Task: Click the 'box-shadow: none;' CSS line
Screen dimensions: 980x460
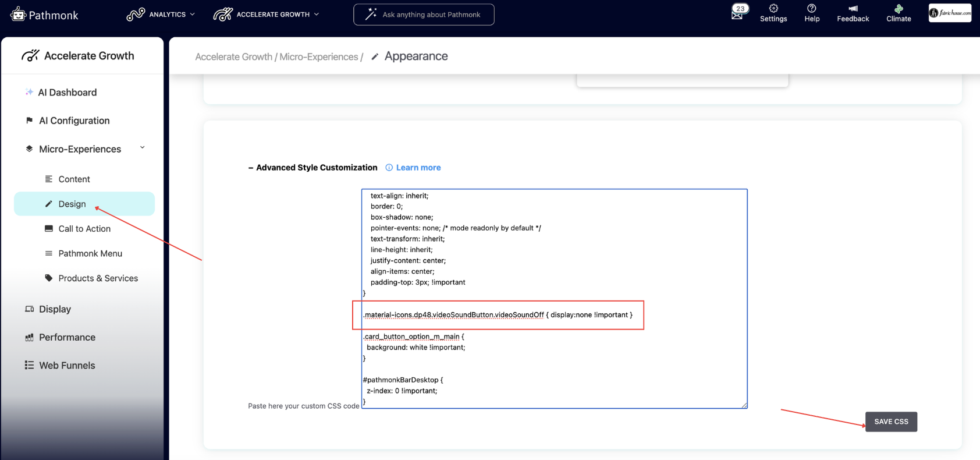Action: pyautogui.click(x=402, y=217)
